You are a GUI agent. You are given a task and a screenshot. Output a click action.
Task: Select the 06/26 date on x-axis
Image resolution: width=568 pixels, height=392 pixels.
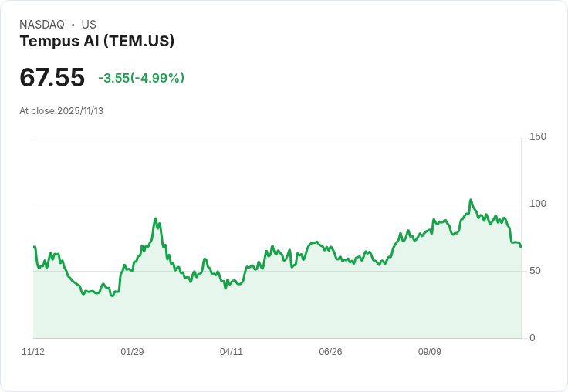click(330, 352)
